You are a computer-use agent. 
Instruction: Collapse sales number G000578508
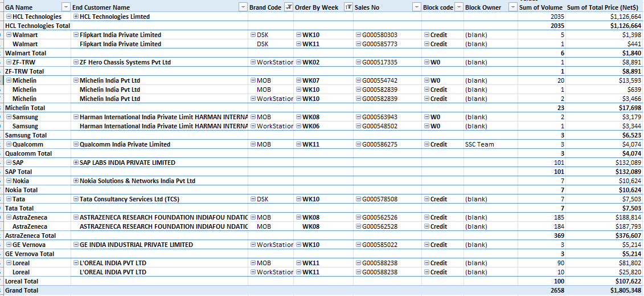(x=358, y=200)
